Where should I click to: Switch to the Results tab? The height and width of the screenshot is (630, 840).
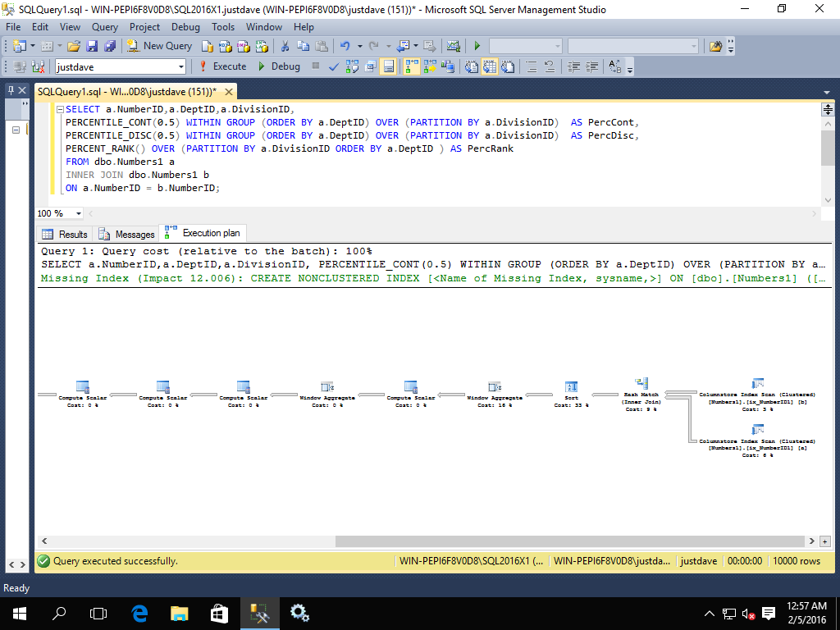coord(65,235)
